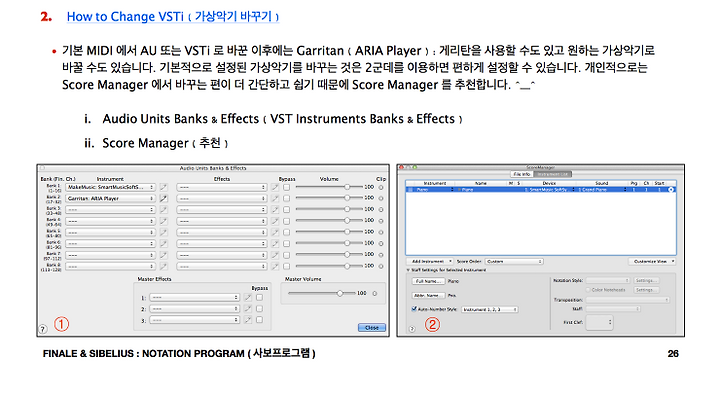Edit Bank 1 instrument with its pencil icon
The image size is (720, 396).
163,187
